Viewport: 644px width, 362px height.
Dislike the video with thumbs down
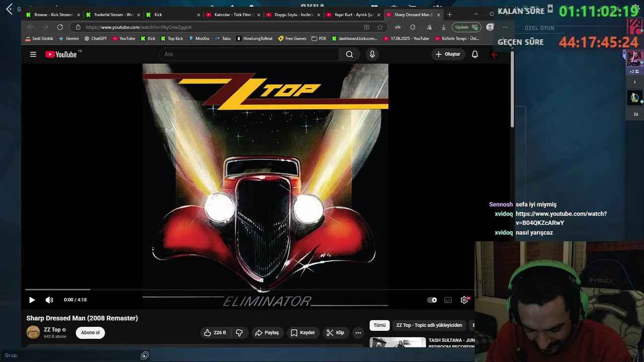click(239, 333)
